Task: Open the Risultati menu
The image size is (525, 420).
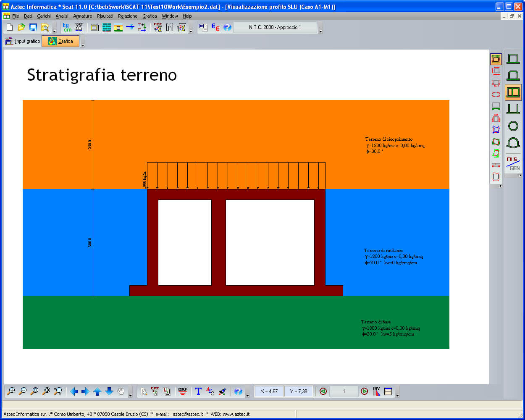Action: point(105,16)
